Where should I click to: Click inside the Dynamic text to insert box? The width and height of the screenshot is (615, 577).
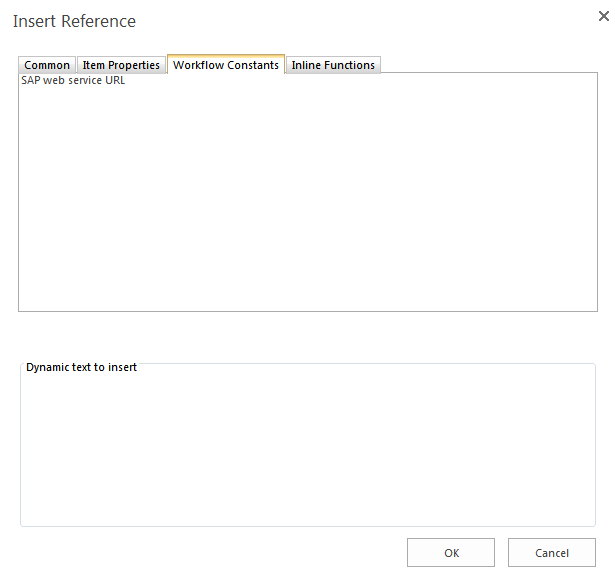[x=307, y=450]
